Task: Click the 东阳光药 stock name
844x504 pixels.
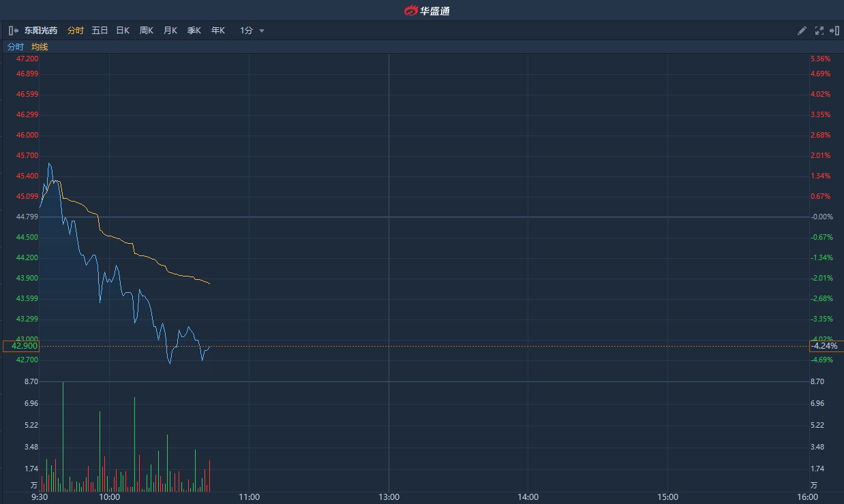Action: click(41, 31)
